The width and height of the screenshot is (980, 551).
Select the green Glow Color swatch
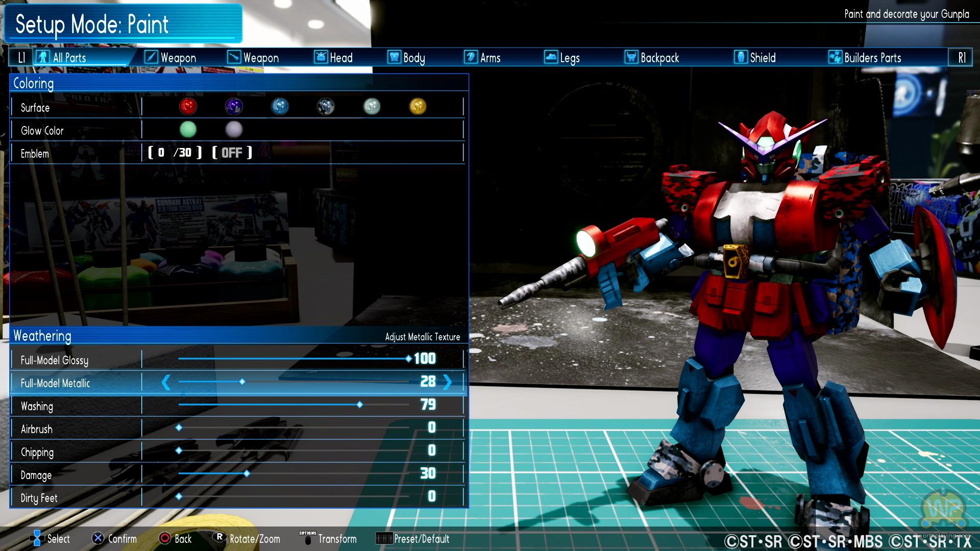[188, 130]
